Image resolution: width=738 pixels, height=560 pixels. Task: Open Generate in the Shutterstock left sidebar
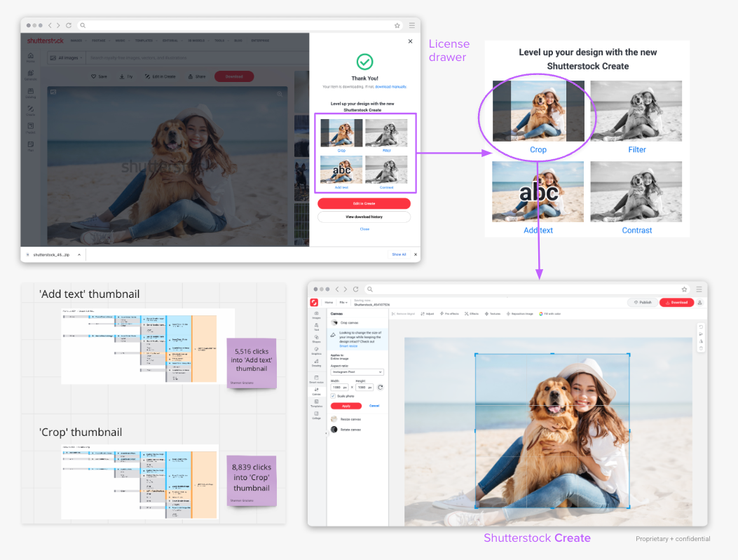click(x=31, y=75)
